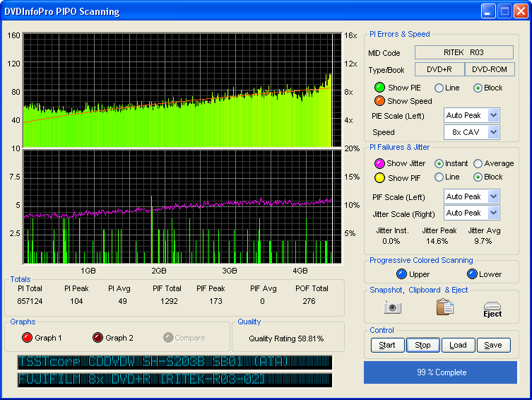Open the Jitter Scale (Right) dropdown
532x400 pixels.
coord(493,213)
